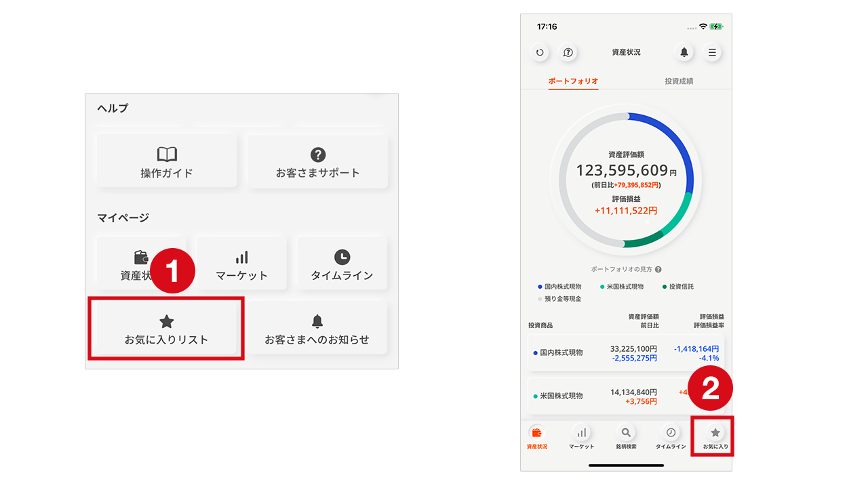Tap マーケット in bottom navigation bar

coord(581,438)
